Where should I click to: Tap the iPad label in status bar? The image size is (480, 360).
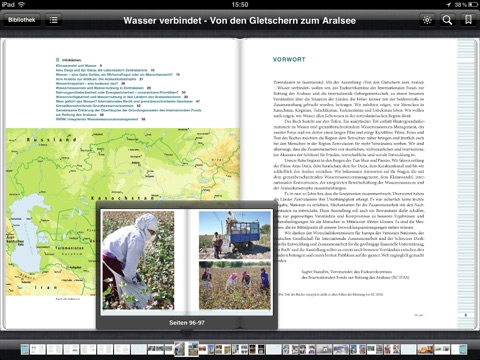coord(8,4)
